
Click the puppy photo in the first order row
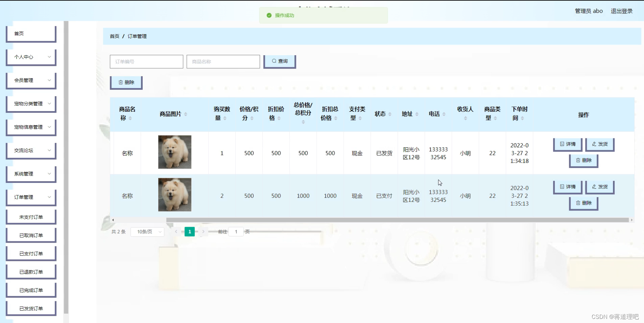[x=174, y=152]
